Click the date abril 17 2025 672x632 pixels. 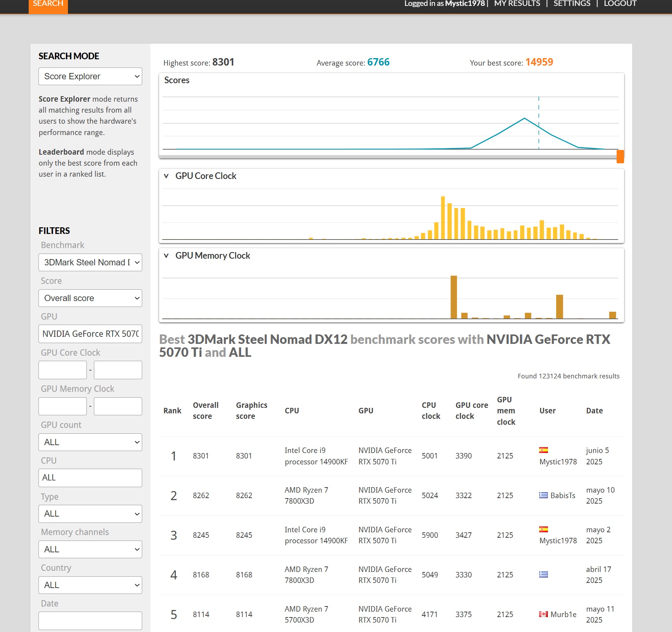point(599,575)
